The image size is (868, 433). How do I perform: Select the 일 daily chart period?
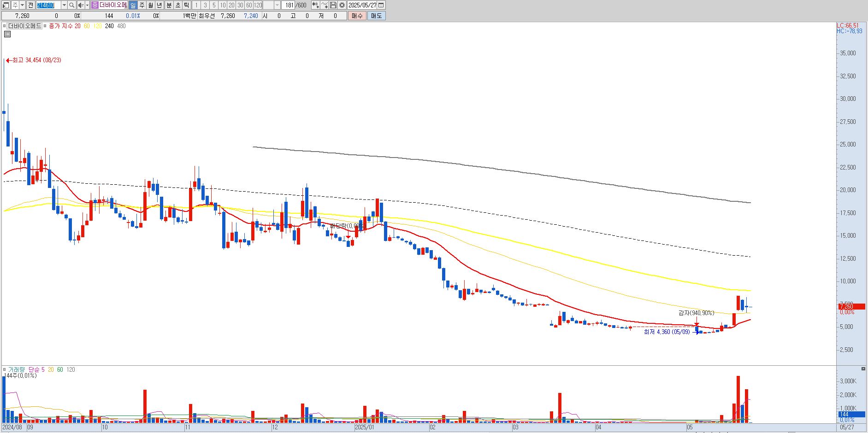tap(133, 5)
